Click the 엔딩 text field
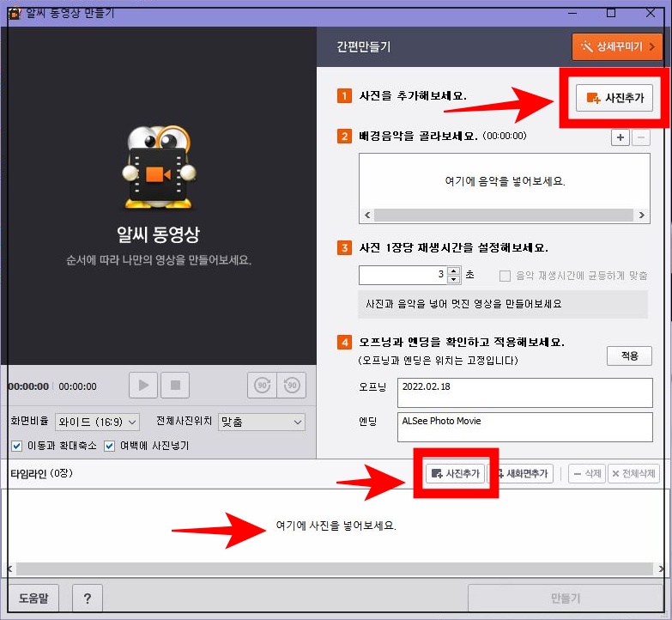The height and width of the screenshot is (620, 672). [x=525, y=427]
